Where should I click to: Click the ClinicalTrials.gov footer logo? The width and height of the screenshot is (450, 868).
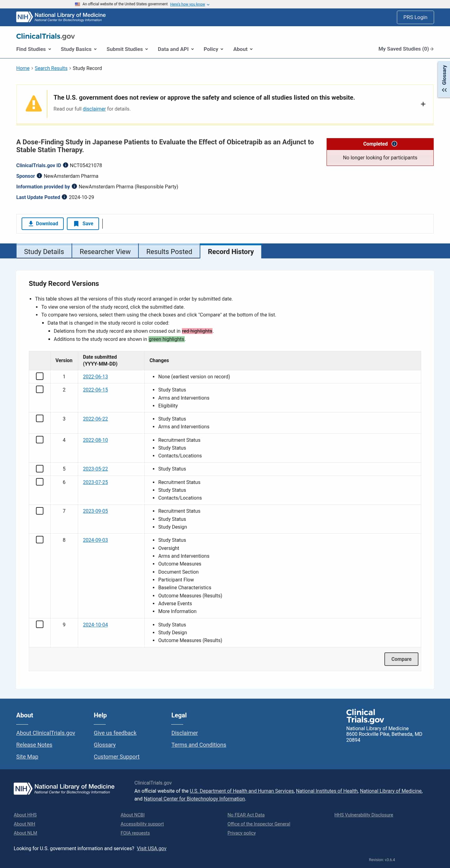(x=365, y=716)
